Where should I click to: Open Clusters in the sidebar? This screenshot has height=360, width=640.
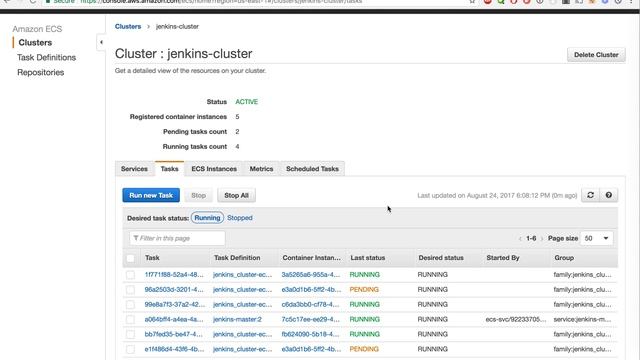(35, 42)
